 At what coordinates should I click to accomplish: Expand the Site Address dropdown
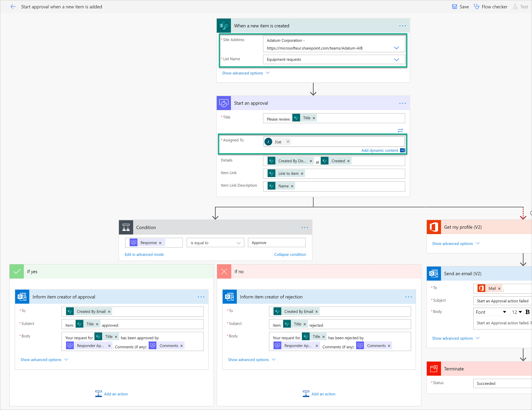(x=396, y=48)
